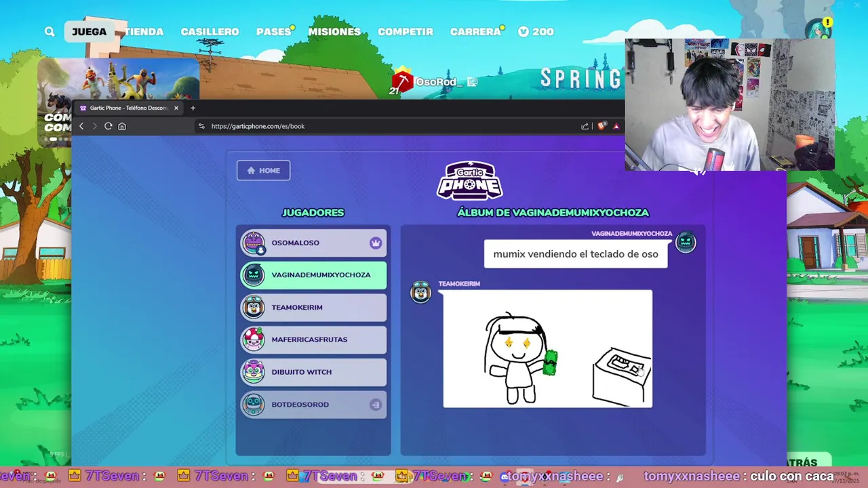Go back using the browser back arrow
The image size is (868, 488).
pos(81,126)
